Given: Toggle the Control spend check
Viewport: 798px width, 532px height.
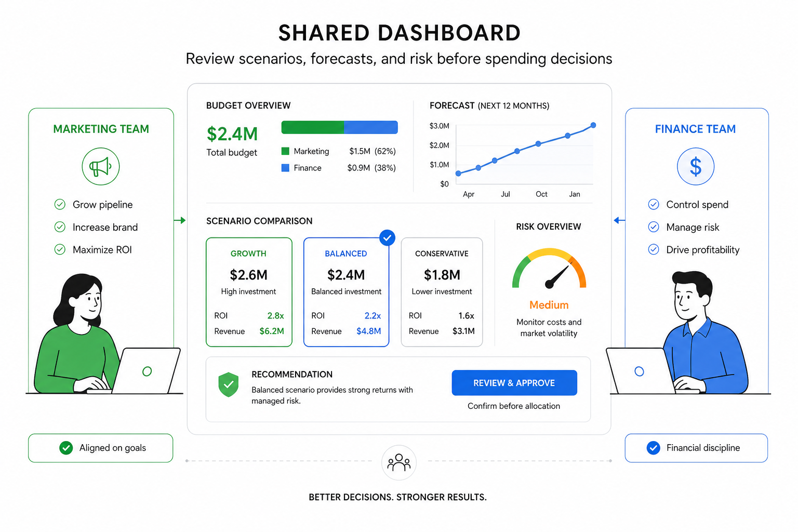Looking at the screenshot, I should tap(654, 204).
